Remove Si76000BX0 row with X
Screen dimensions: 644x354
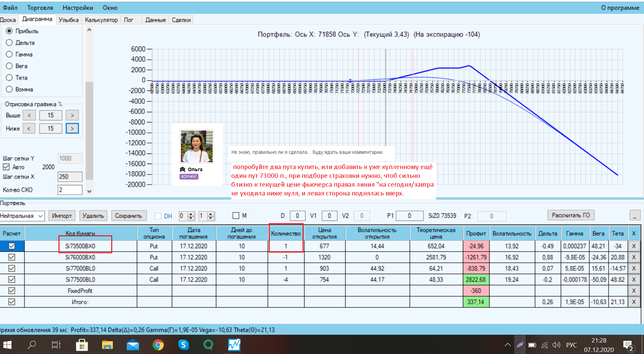[634, 257]
